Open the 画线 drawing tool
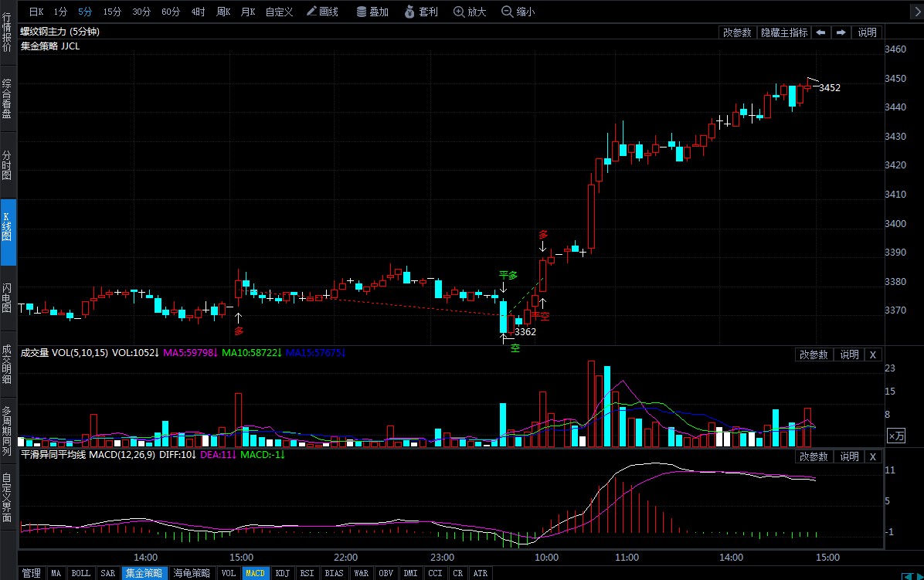924x580 pixels. (x=322, y=12)
